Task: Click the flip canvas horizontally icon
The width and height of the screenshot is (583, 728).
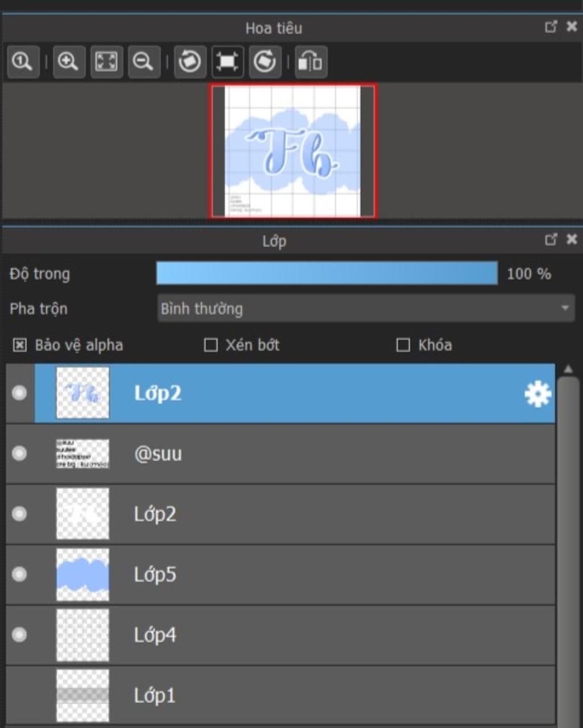Action: tap(311, 61)
